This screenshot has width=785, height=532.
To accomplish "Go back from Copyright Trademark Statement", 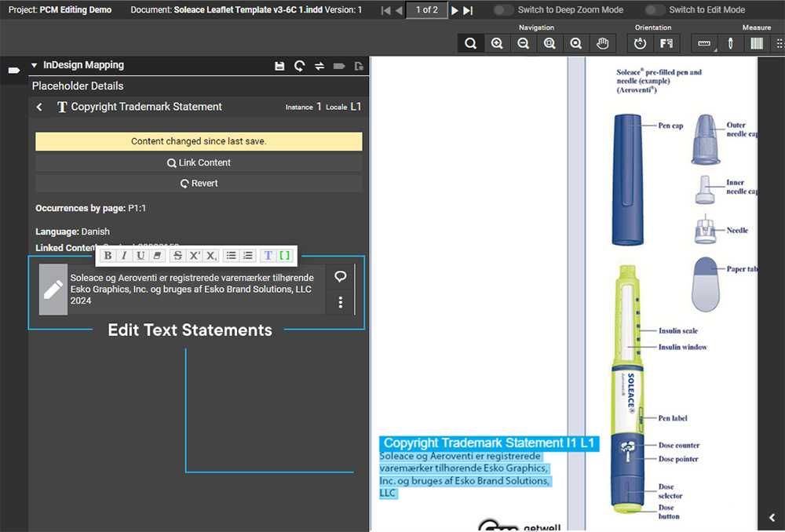I will coord(40,107).
